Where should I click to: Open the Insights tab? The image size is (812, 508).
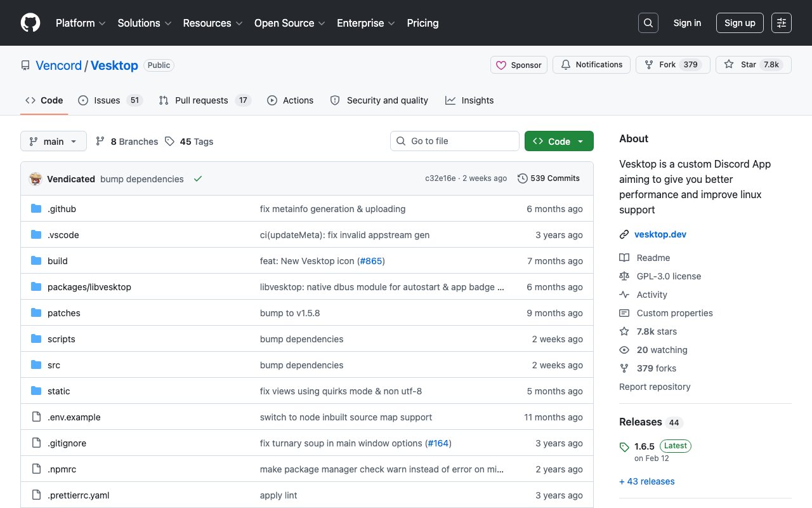(x=469, y=100)
